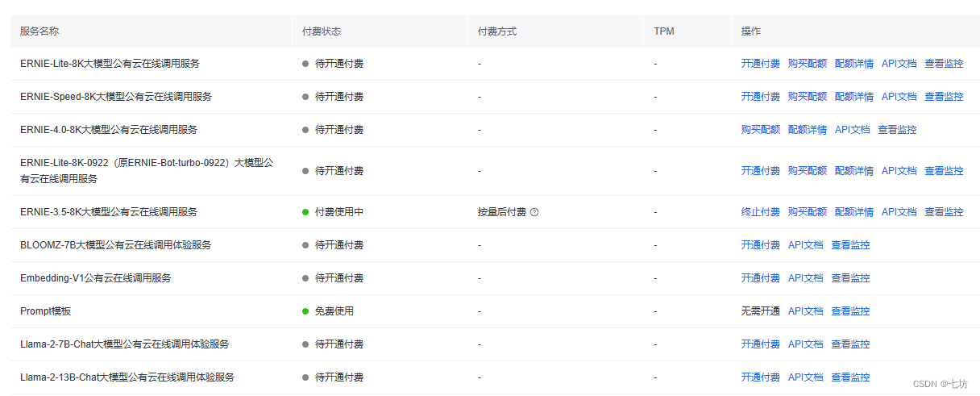Open 购买配额 for ERNIE-Lite-8K-0922 service
The height and width of the screenshot is (396, 980).
pyautogui.click(x=808, y=171)
